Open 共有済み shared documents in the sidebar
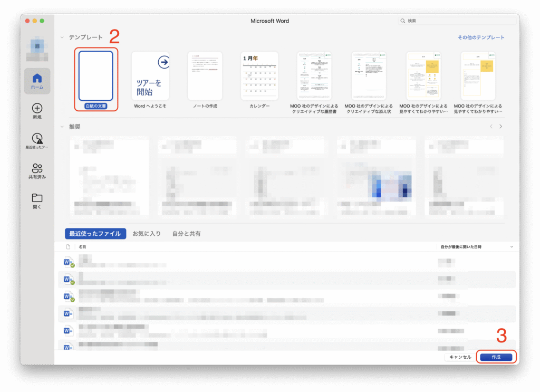The width and height of the screenshot is (540, 392). pos(37,171)
